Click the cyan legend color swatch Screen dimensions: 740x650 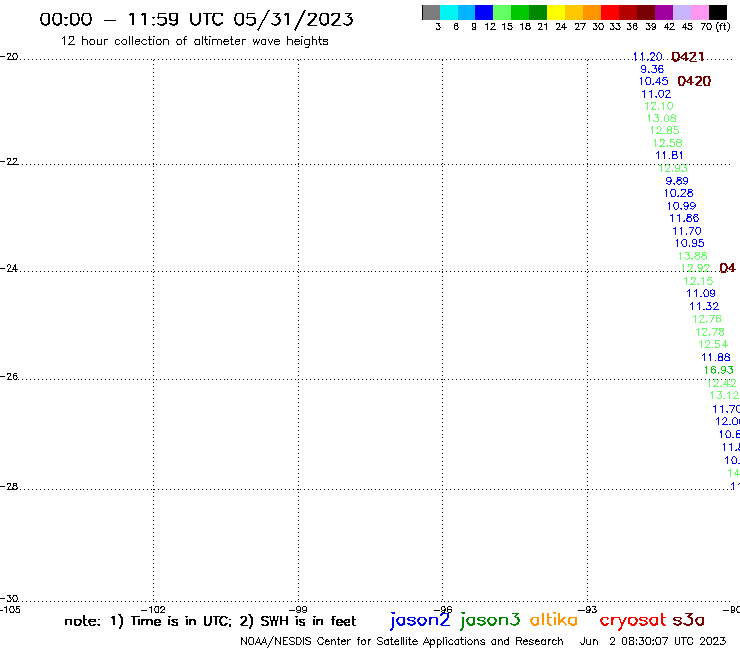[x=449, y=12]
